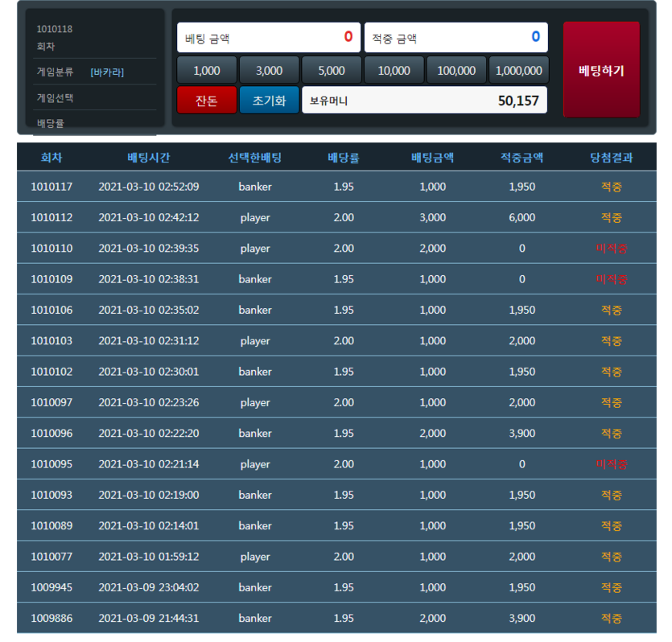Click the 적중 result for round 1010117

coord(612,187)
